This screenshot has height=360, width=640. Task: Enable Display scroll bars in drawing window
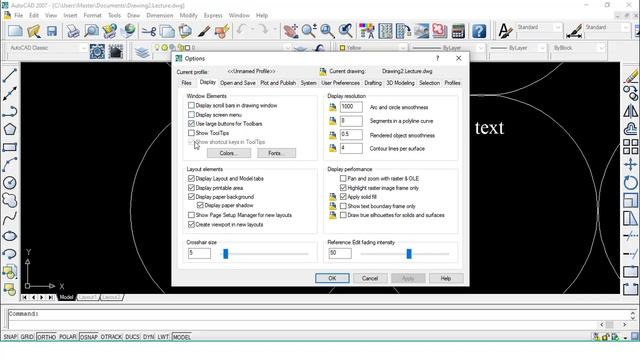[191, 105]
